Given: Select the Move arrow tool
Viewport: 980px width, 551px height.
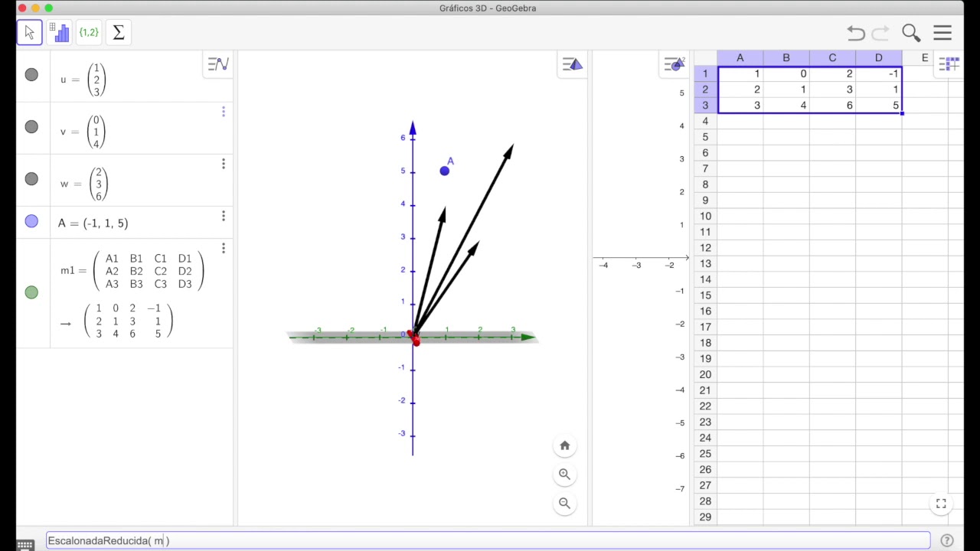Looking at the screenshot, I should 29,32.
